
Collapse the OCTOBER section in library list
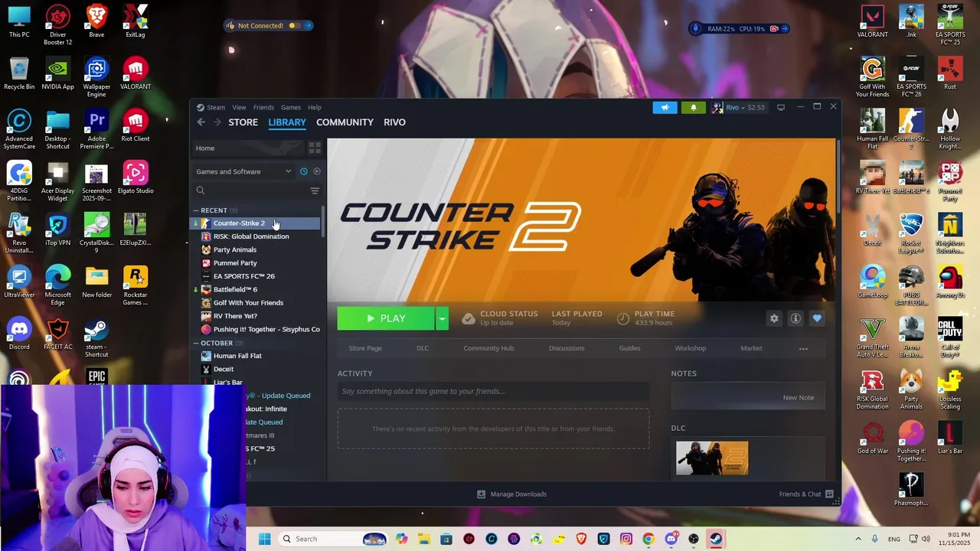[x=196, y=344]
